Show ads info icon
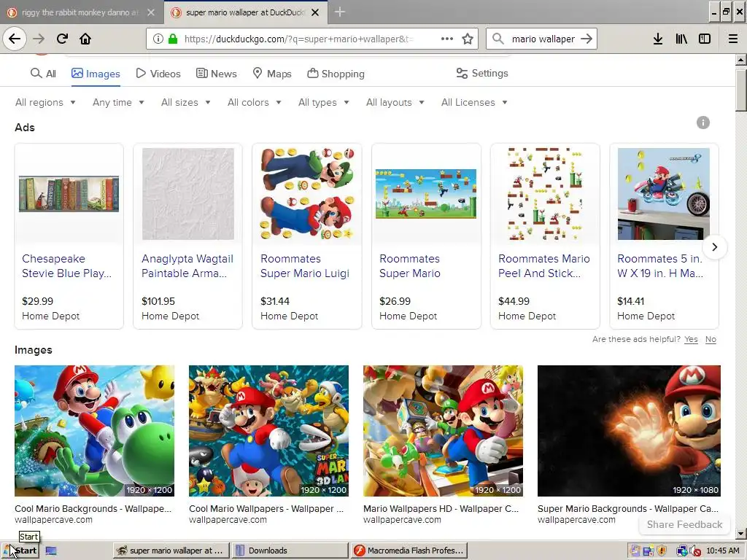 703,122
